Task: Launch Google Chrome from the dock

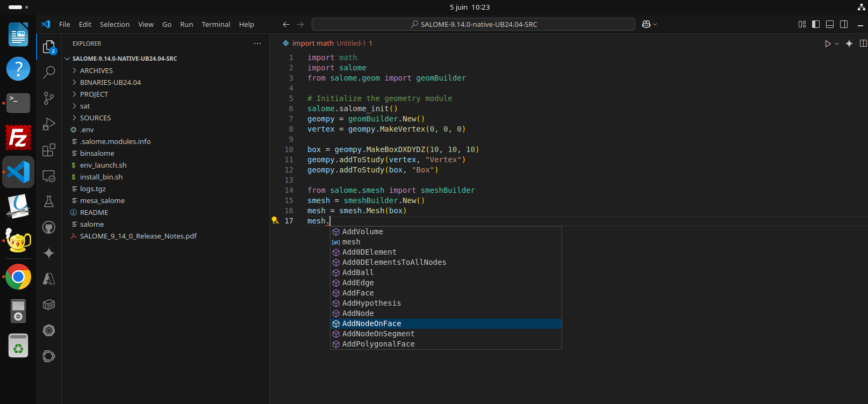Action: tap(18, 277)
